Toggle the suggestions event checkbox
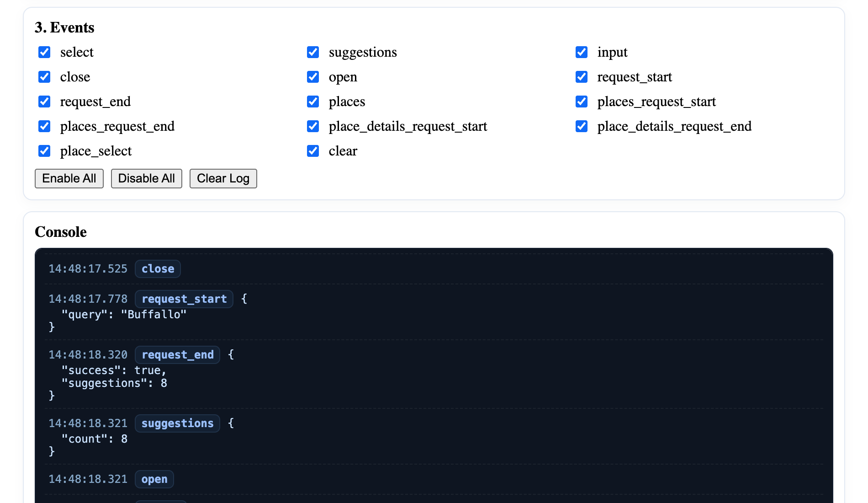The width and height of the screenshot is (868, 503). click(313, 52)
